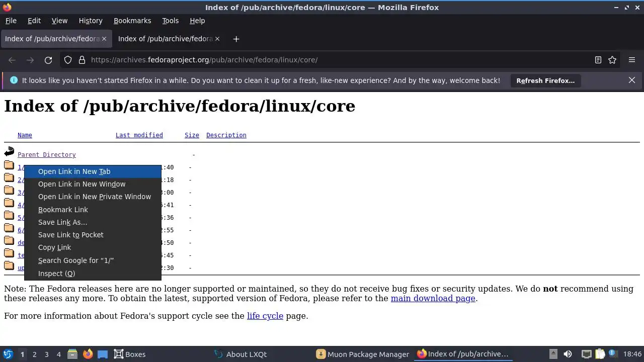Click the clock showing 18:46
This screenshot has height=362, width=644.
(632, 354)
